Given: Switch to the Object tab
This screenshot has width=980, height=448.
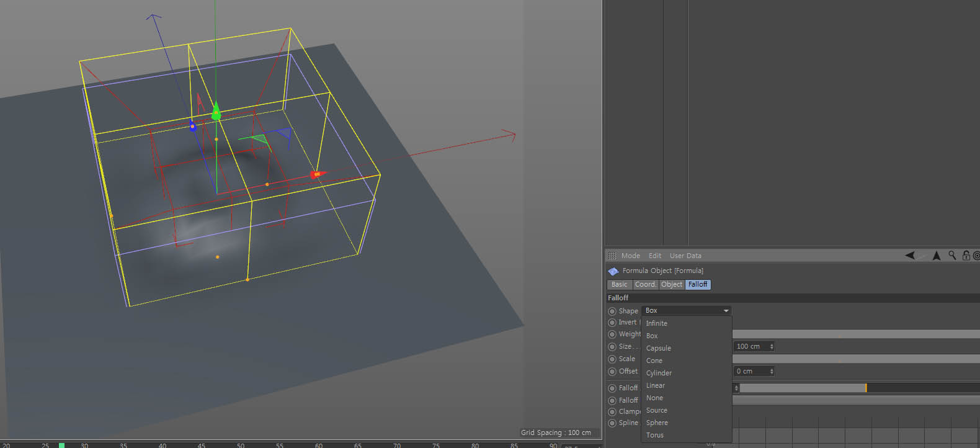Looking at the screenshot, I should click(x=672, y=284).
